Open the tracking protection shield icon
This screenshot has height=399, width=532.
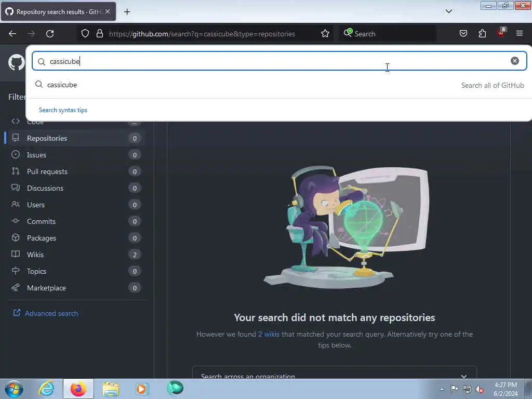pos(85,34)
